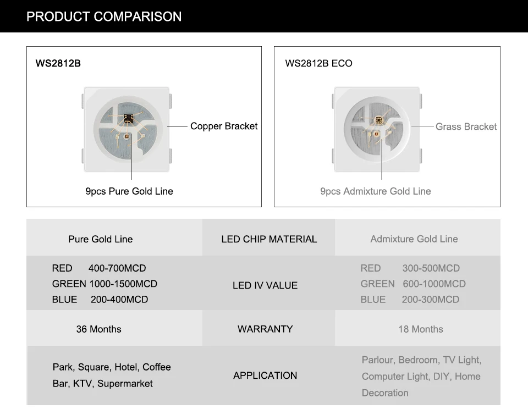Click the 9pcs Admixture Gold Line caption
Screen dimensions: 528x420
coord(376,191)
